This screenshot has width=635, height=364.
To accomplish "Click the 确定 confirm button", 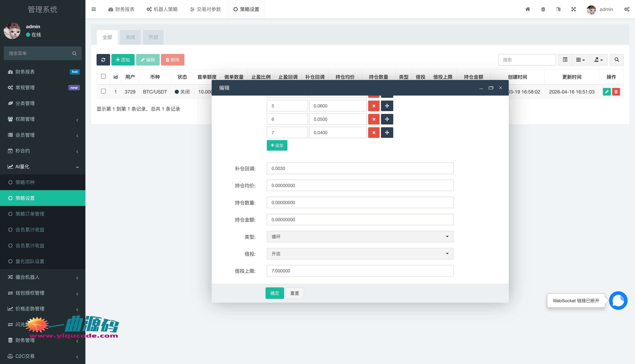I will pyautogui.click(x=274, y=293).
